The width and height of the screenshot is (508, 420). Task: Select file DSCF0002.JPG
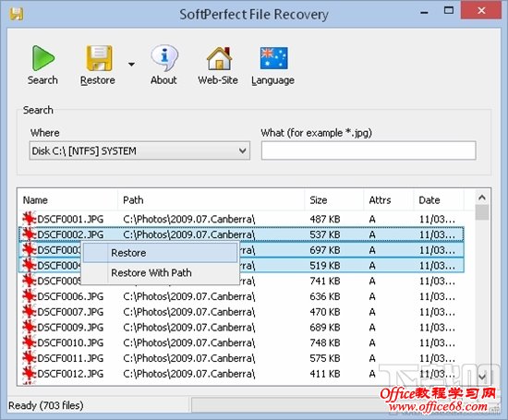pos(70,234)
